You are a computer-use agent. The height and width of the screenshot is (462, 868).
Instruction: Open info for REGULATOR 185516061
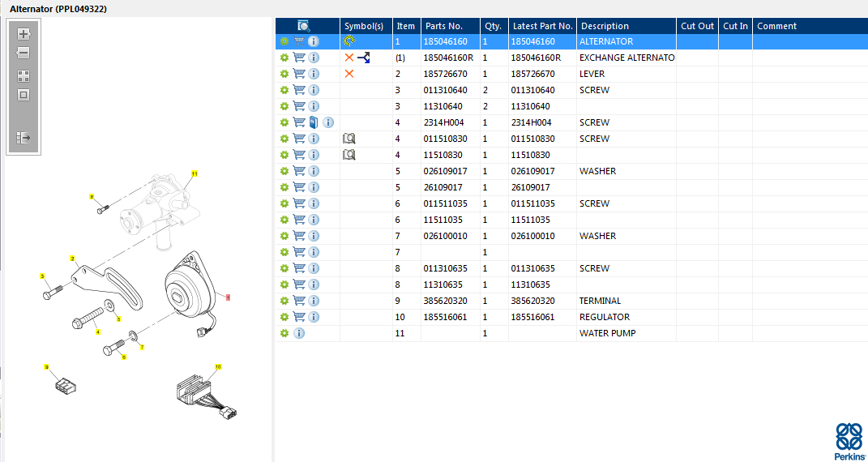[x=314, y=317]
